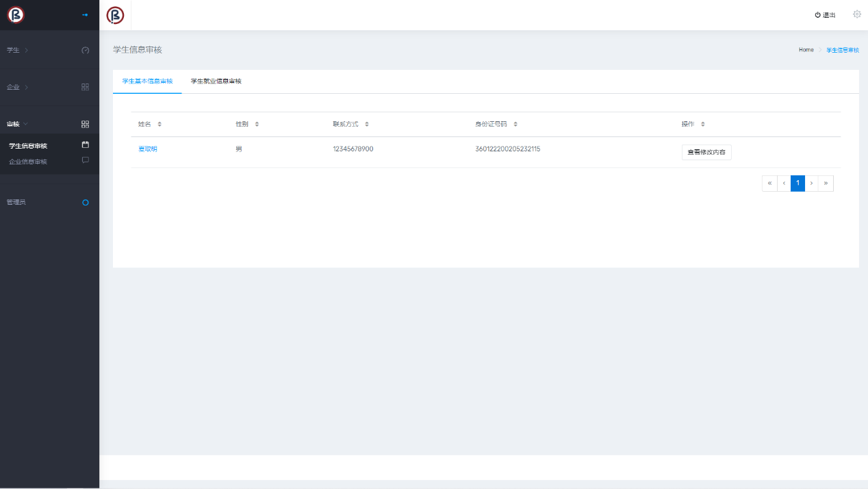868x489 pixels.
Task: Click the circle icon beside 管理员
Action: click(x=86, y=203)
